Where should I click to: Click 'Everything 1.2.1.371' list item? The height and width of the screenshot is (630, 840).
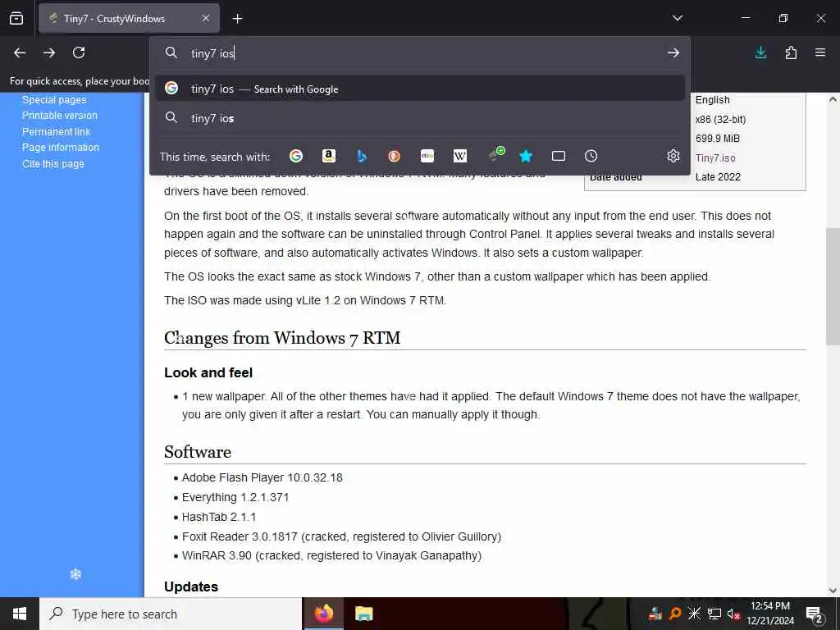pos(235,497)
